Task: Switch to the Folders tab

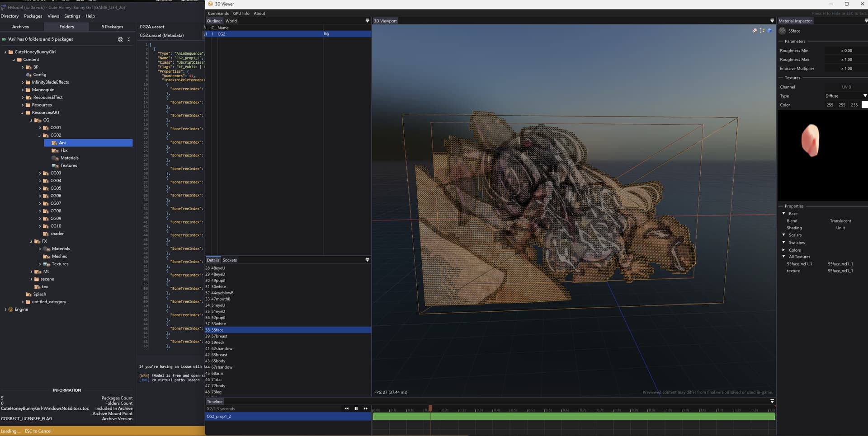Action: pyautogui.click(x=66, y=27)
